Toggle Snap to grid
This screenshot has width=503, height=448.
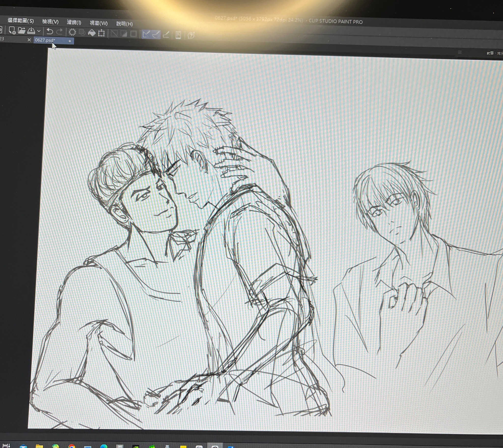click(166, 35)
